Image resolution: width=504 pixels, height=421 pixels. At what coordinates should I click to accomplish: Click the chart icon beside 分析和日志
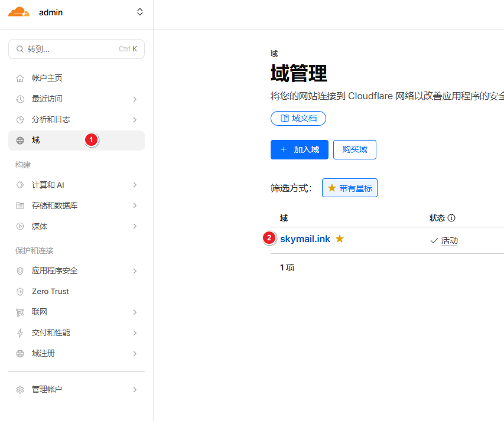point(20,120)
